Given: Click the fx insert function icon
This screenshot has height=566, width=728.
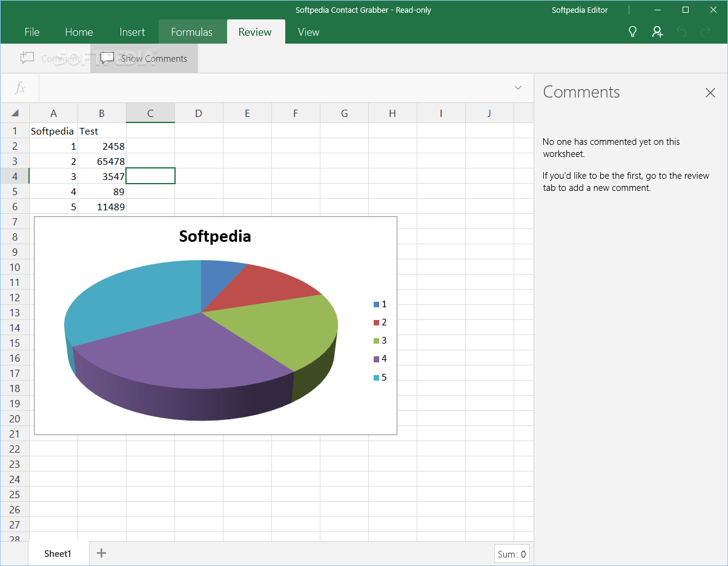Looking at the screenshot, I should point(20,88).
